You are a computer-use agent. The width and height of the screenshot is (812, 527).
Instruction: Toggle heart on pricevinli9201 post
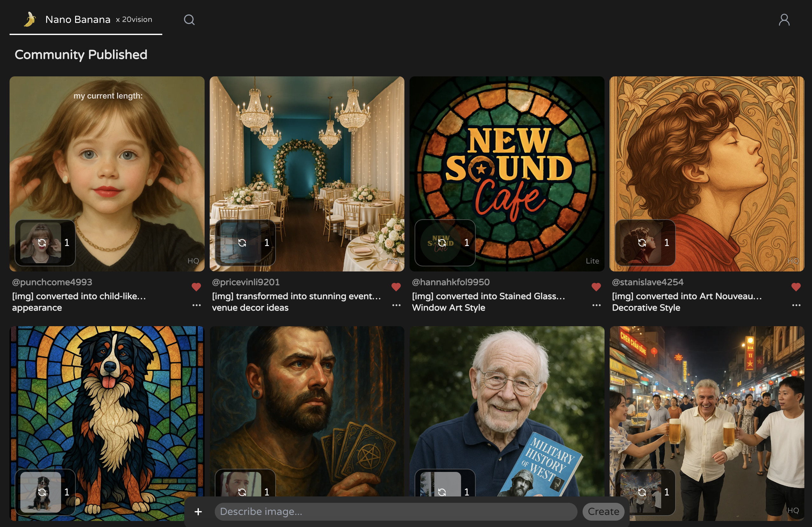(x=396, y=287)
